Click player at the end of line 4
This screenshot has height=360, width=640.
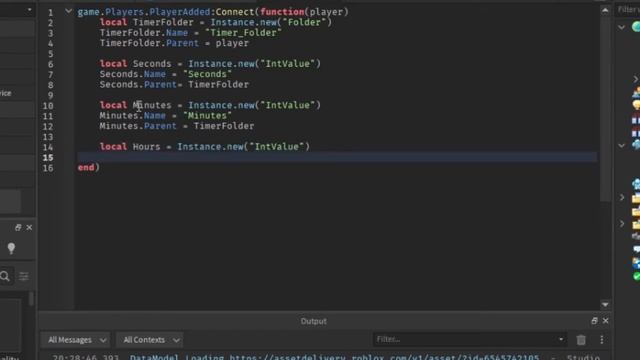[x=232, y=43]
